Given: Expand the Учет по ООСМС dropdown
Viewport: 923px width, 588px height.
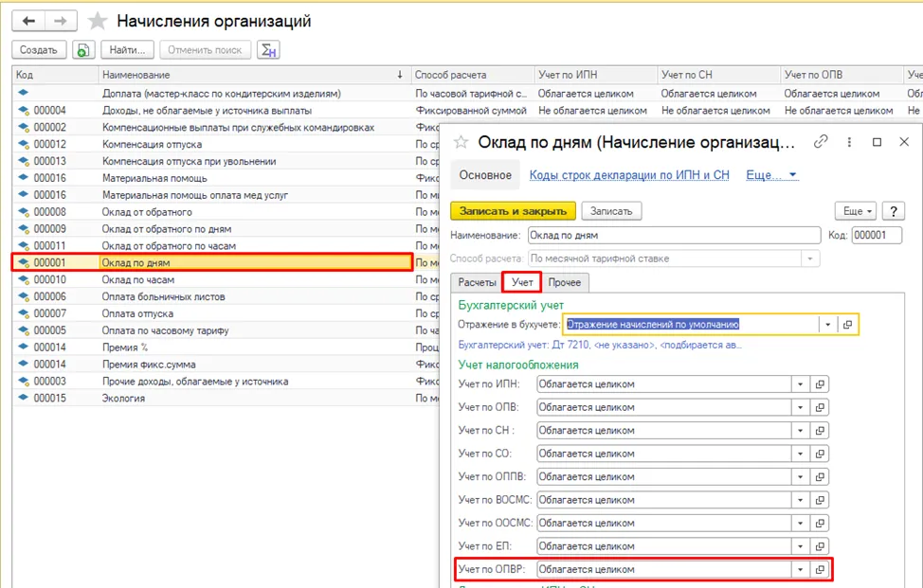Looking at the screenshot, I should (x=800, y=523).
